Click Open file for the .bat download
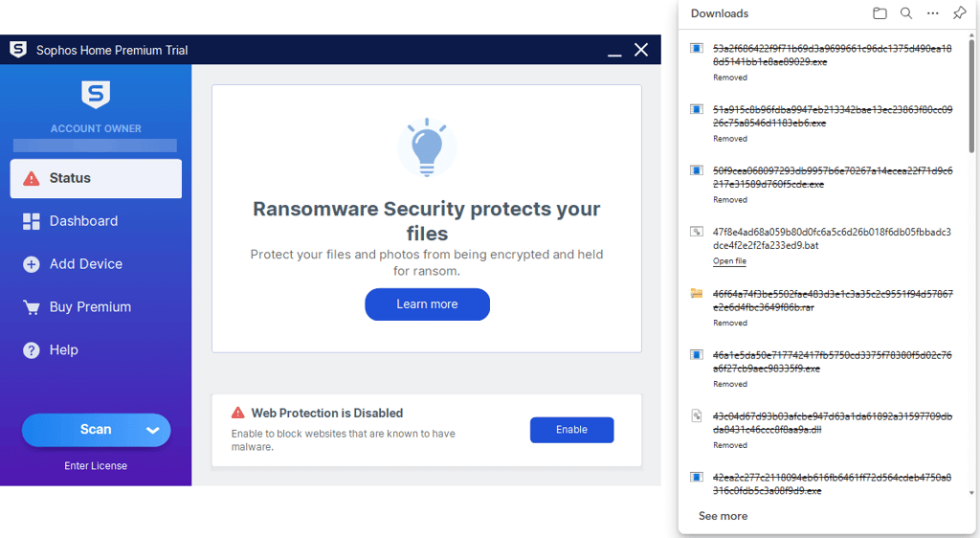 click(x=729, y=261)
